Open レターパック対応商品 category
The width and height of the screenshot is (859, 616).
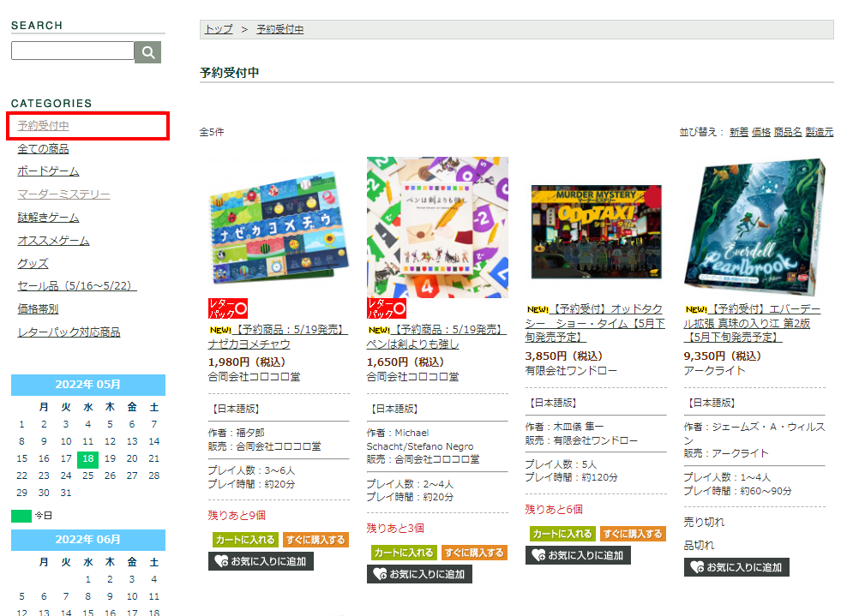[x=69, y=332]
